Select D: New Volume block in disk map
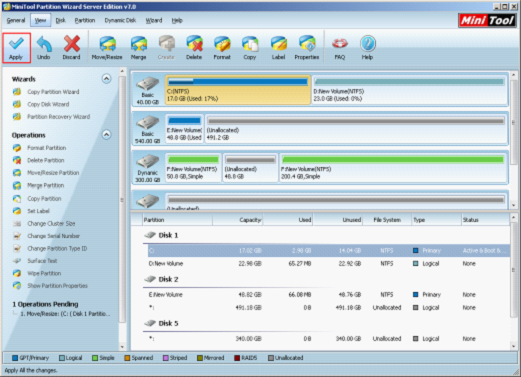 [x=410, y=90]
